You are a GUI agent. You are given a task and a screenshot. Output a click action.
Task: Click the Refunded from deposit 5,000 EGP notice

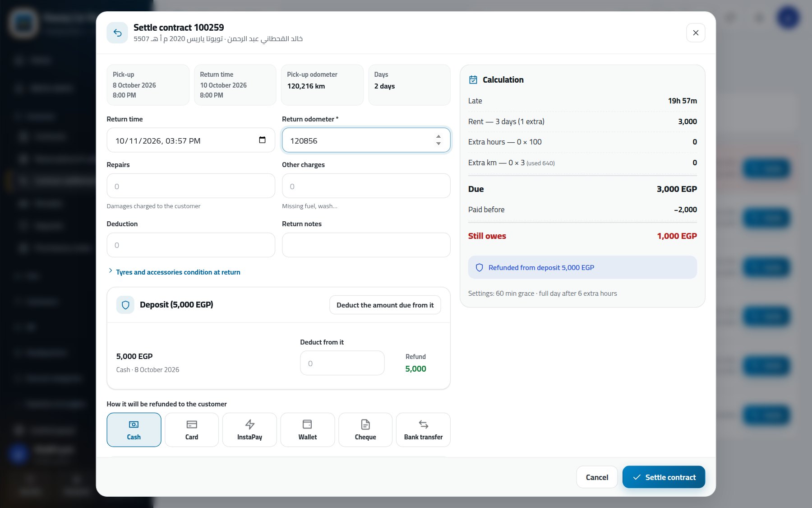[582, 268]
